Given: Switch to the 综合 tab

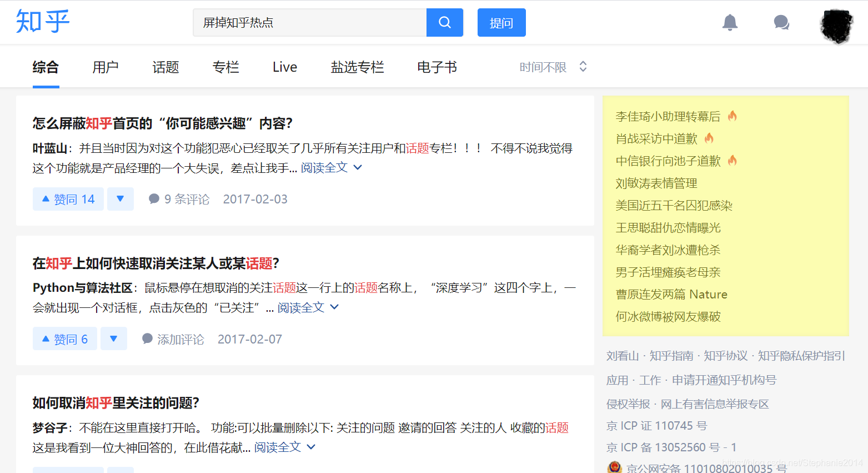Looking at the screenshot, I should [x=46, y=67].
